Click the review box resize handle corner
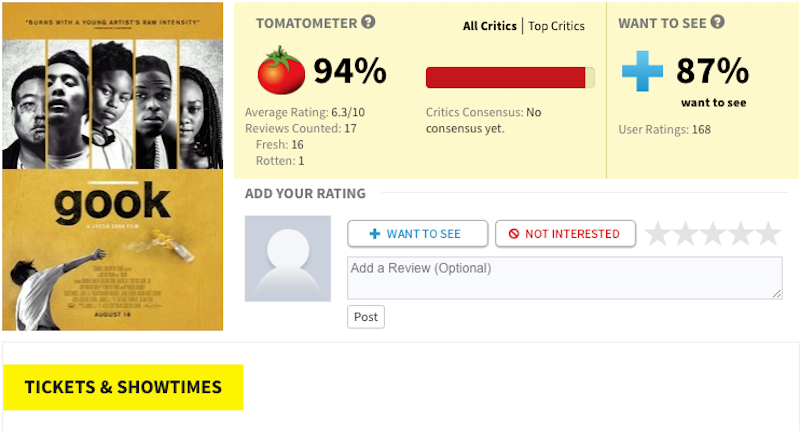This screenshot has height=431, width=800. pyautogui.click(x=777, y=294)
